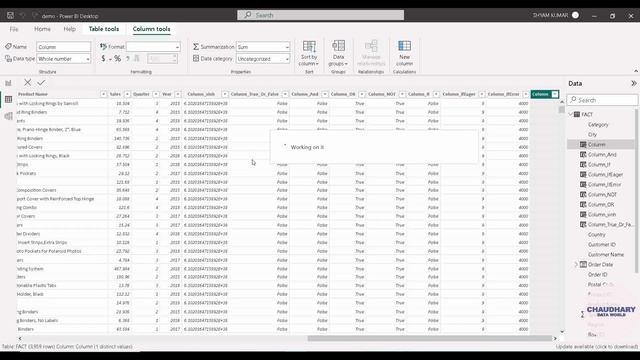The image size is (640, 360).
Task: Switch to Report view in left sidebar
Action: [8, 83]
